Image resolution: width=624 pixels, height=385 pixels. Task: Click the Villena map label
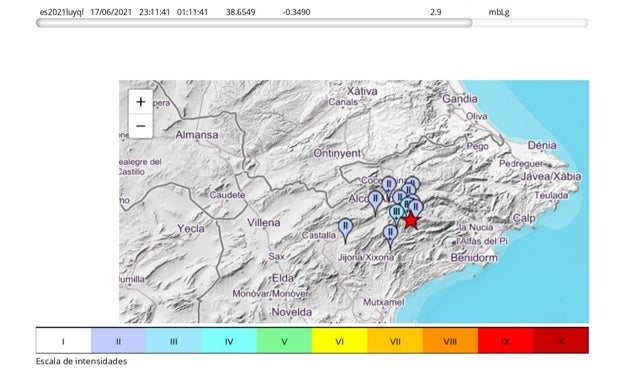tap(263, 223)
